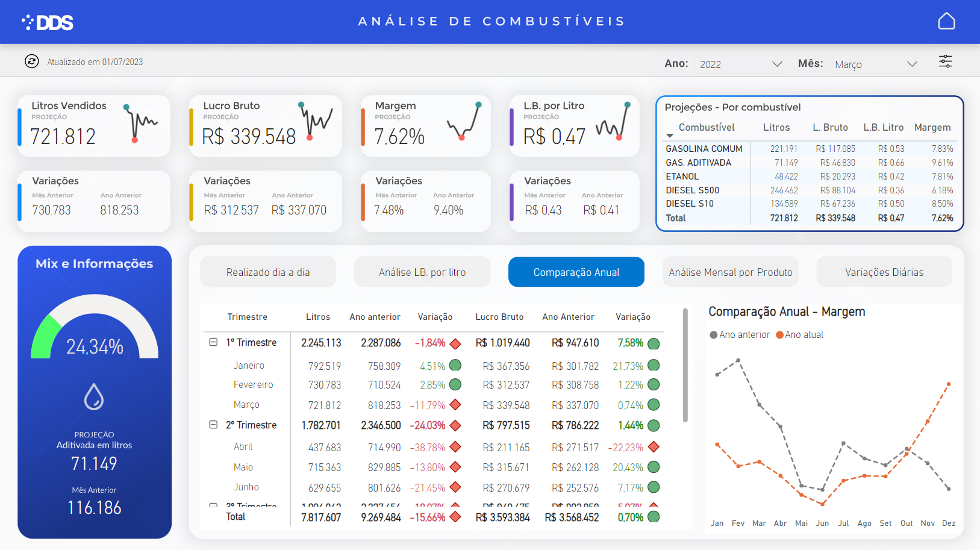Screen dimensions: 980x550
Task: Click green circle next to Total 0,70%
Action: pyautogui.click(x=654, y=517)
